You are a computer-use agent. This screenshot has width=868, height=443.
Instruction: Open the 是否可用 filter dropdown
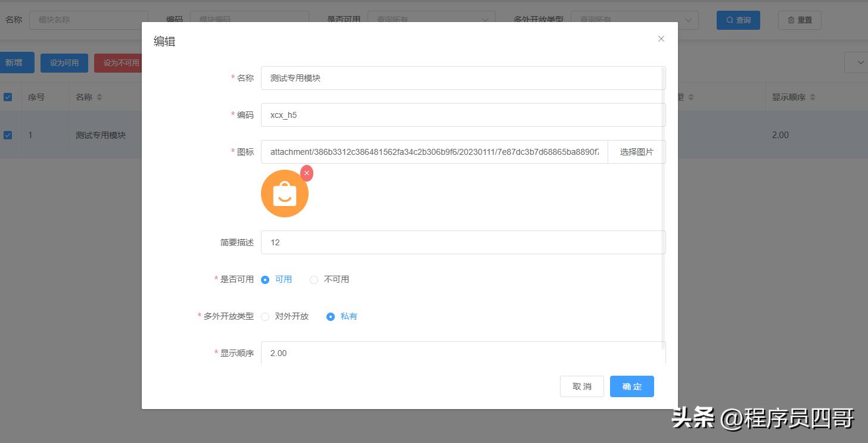[432, 19]
